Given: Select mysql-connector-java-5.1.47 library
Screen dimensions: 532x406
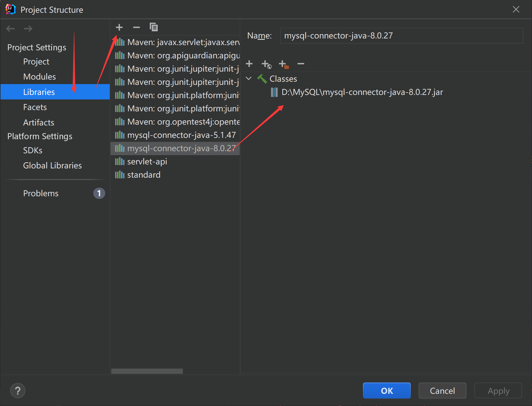Looking at the screenshot, I should tap(175, 135).
